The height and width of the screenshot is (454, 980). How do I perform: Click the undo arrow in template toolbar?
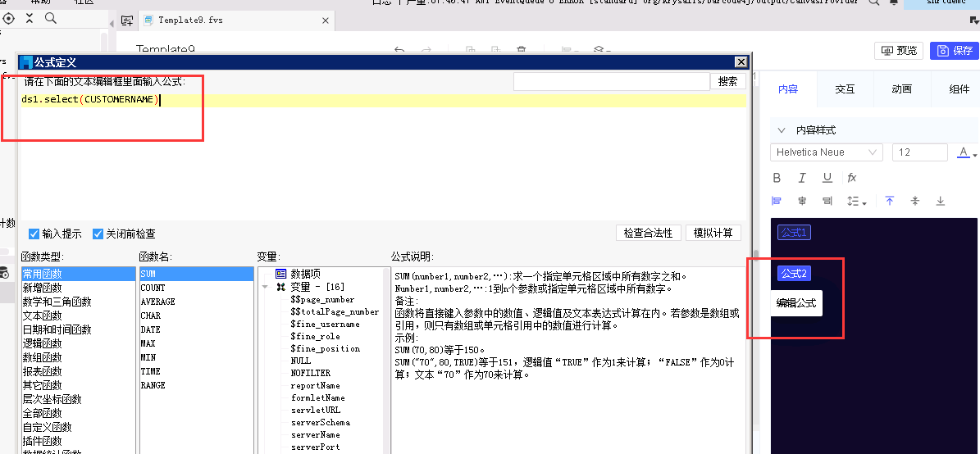pos(399,51)
